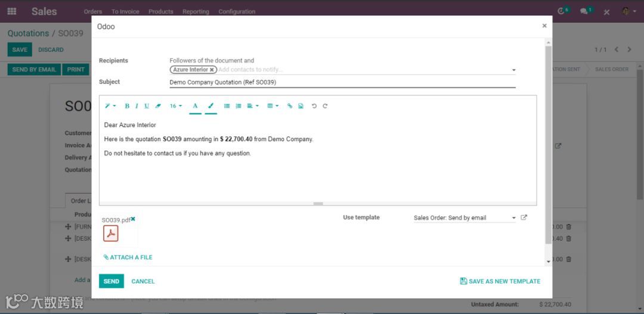Image resolution: width=644 pixels, height=314 pixels.
Task: Click the drag handle of FURN line
Action: pos(68,226)
